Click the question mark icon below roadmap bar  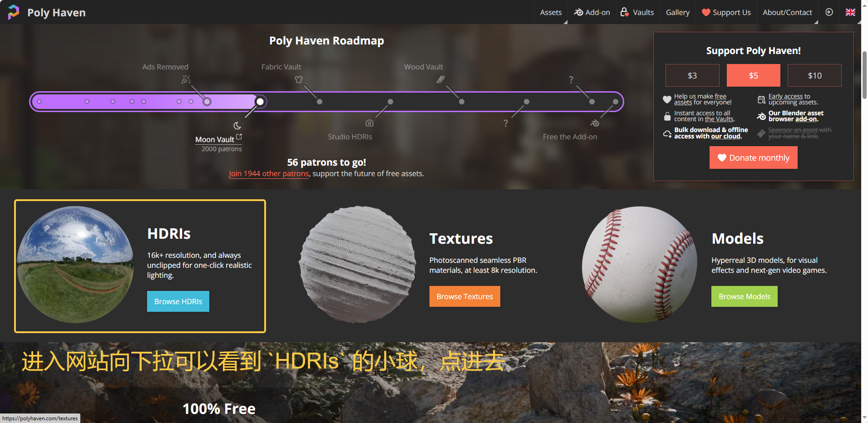506,123
